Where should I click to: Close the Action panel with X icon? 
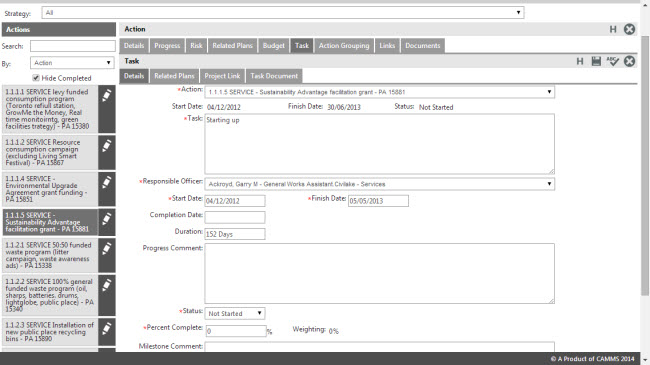[x=629, y=29]
